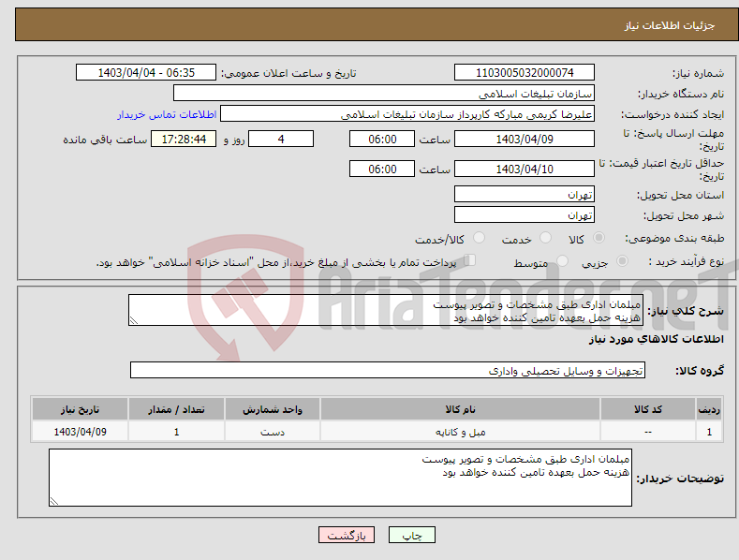Click the مبل و کاناپه item cell
Viewport: 739px width, 560px height.
point(460,432)
